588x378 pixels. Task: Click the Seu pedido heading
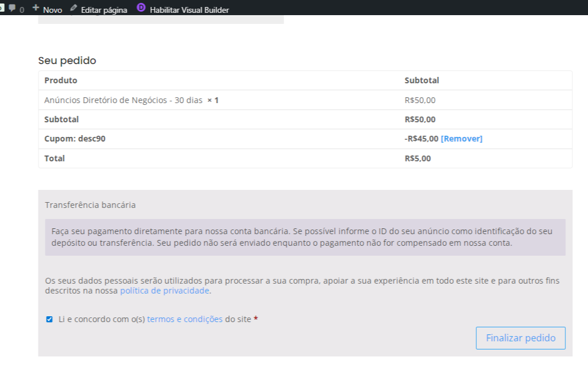[x=67, y=61]
